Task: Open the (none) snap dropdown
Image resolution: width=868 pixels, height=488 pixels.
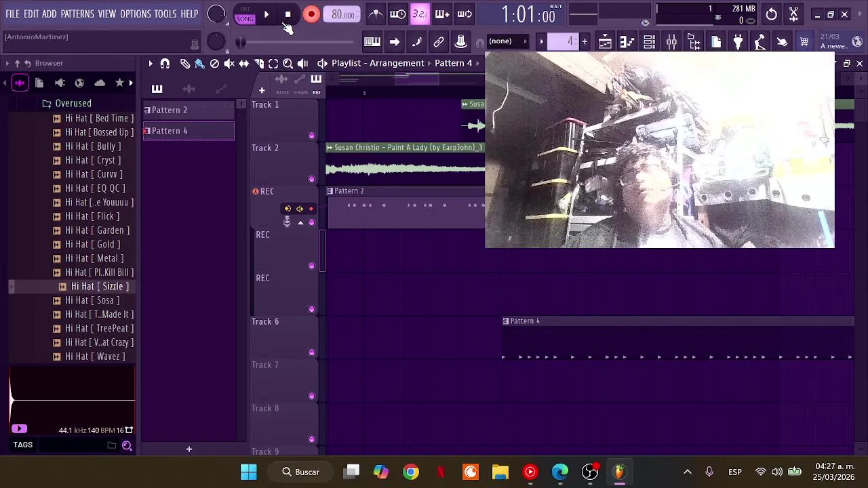Action: (x=507, y=41)
